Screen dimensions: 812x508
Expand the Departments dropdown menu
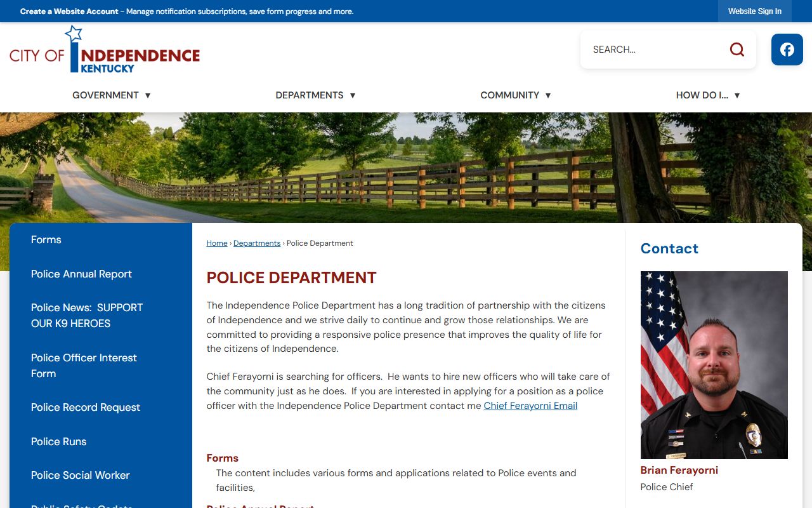[315, 95]
